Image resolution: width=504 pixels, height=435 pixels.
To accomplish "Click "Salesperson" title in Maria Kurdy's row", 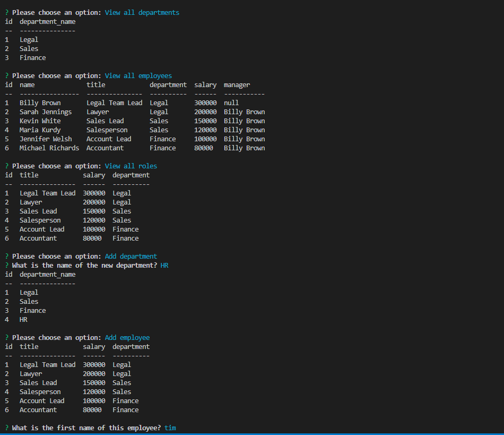I will [107, 130].
